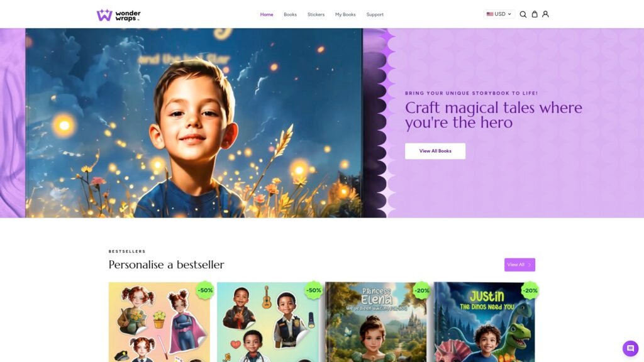Open the boy stickers product thumbnail
644x362 pixels.
click(268, 322)
